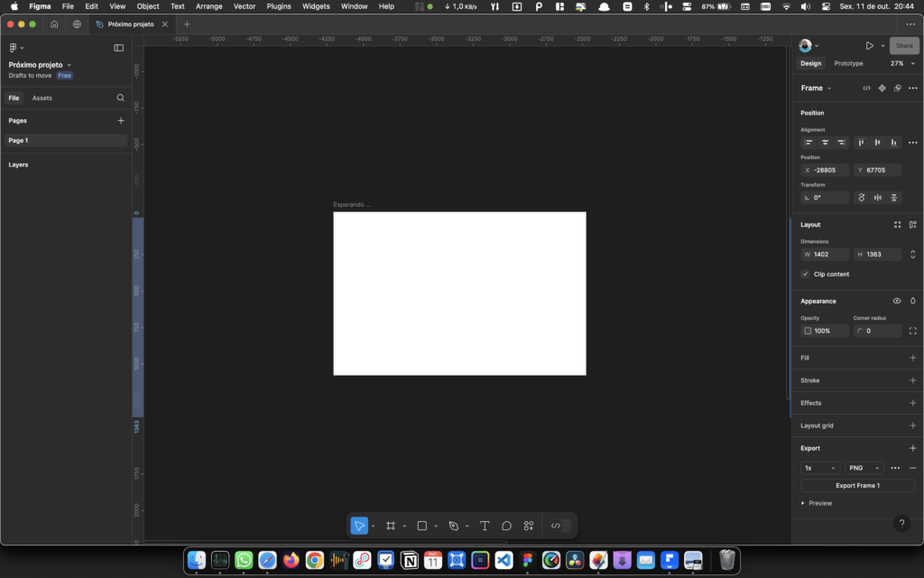924x578 pixels.
Task: Click the Opacity 100% field
Action: pyautogui.click(x=825, y=331)
